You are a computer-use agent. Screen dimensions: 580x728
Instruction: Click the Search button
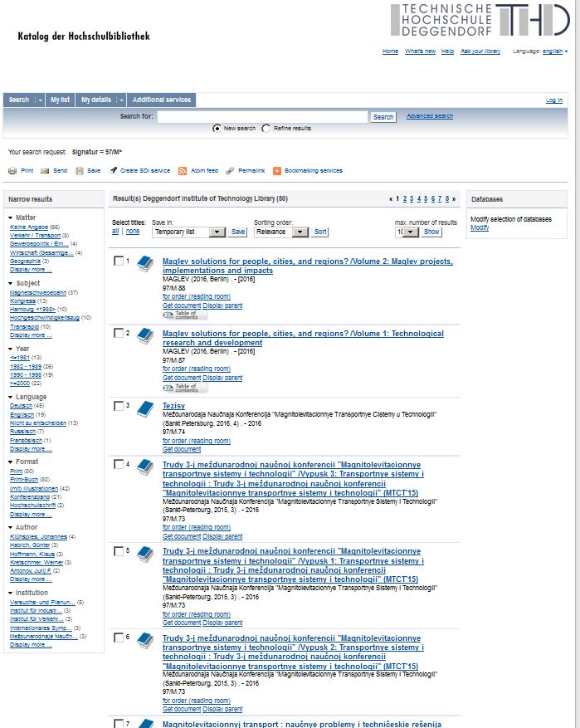[383, 117]
